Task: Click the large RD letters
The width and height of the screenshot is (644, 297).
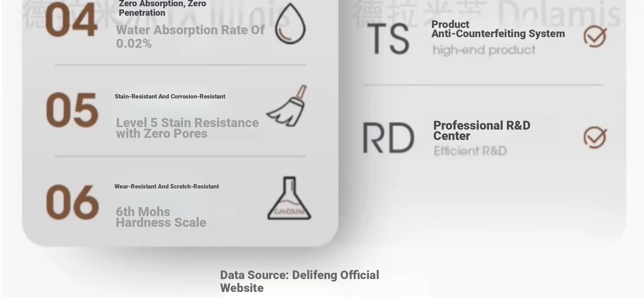Action: (x=388, y=138)
